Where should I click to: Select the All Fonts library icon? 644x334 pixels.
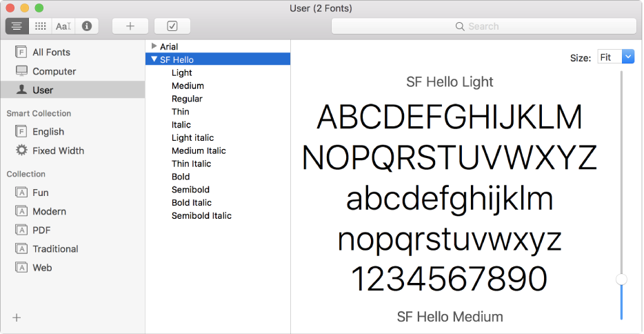click(21, 52)
